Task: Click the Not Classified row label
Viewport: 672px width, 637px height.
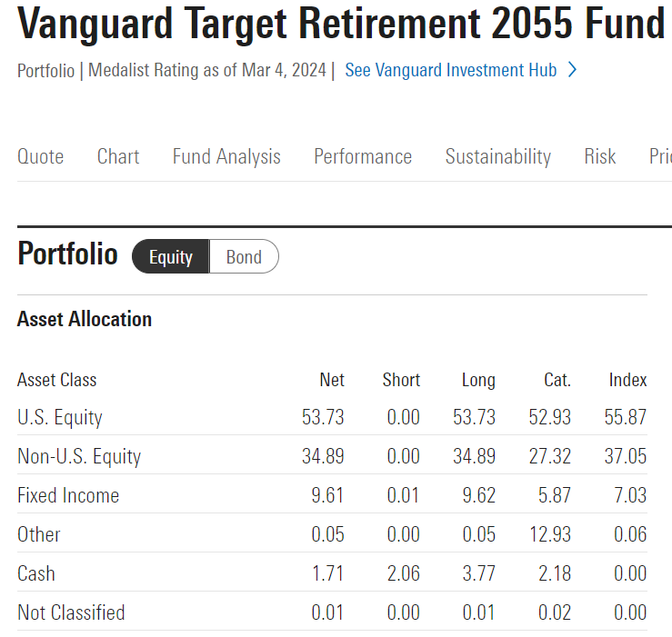Action: pos(71,612)
